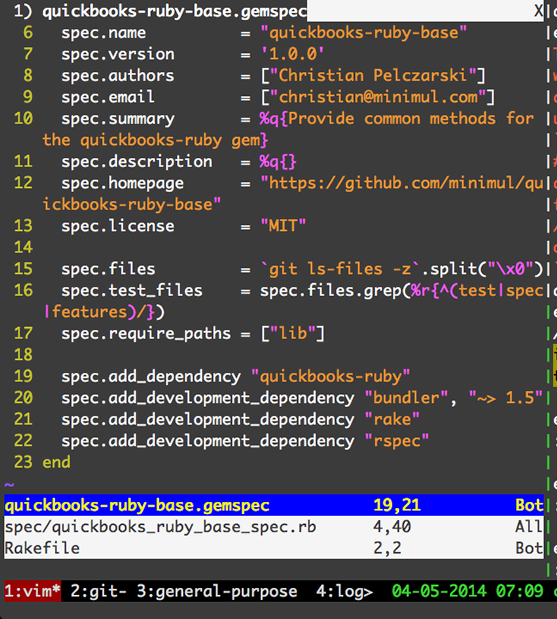This screenshot has height=619, width=557.
Task: Click spec.add_development_dependency on line 22
Action: coord(208,441)
